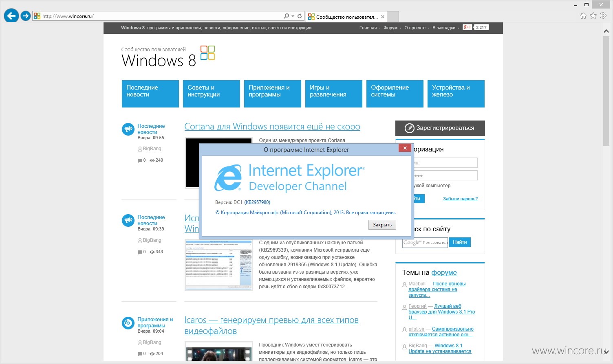Open the address bar dropdown arrow
Viewport: 613px width, 364px height.
(293, 16)
